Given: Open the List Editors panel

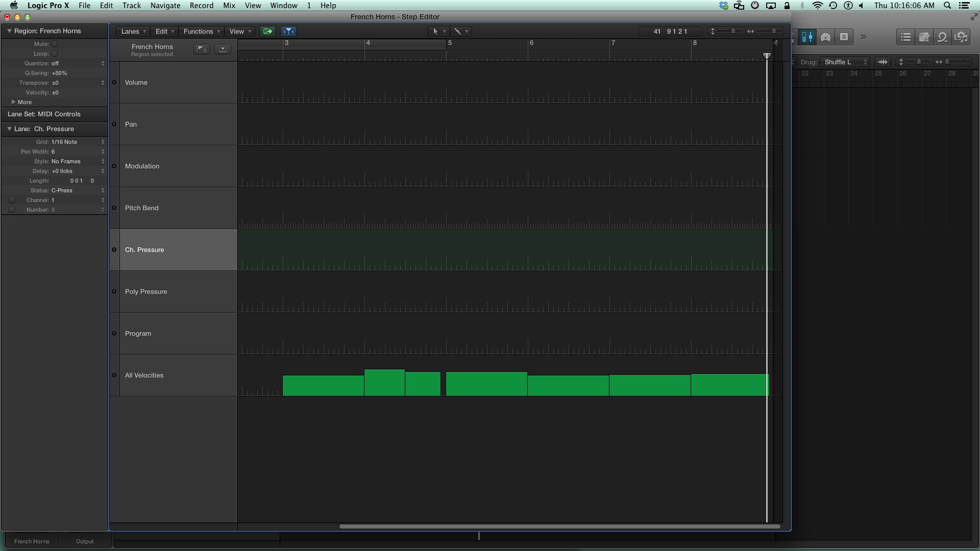Looking at the screenshot, I should coord(906,37).
